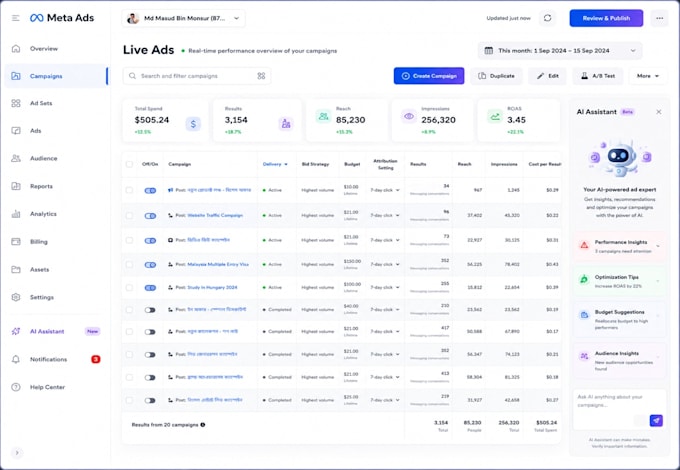
Task: Click the Assets folder icon in sidebar
Action: coord(16,269)
